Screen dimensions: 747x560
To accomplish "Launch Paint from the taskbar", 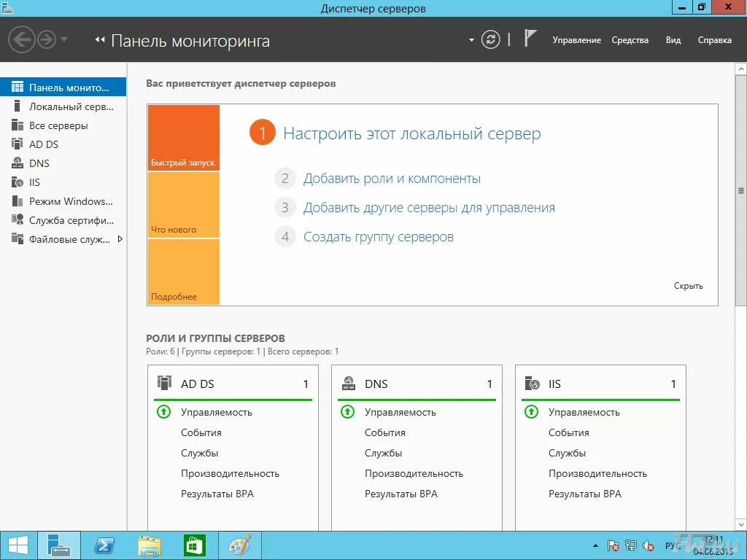I will click(239, 545).
